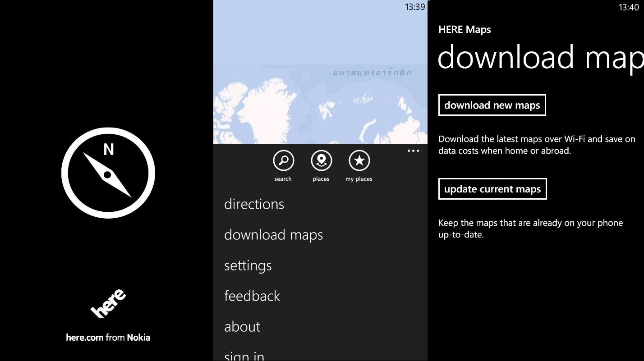Viewport: 644px width, 361px height.
Task: Tap the search magnifier icon
Action: click(x=284, y=160)
